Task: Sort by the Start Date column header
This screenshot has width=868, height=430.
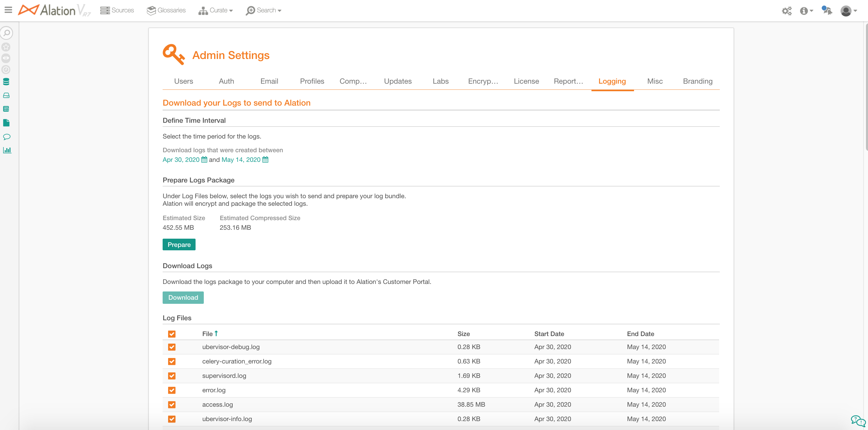Action: (549, 334)
